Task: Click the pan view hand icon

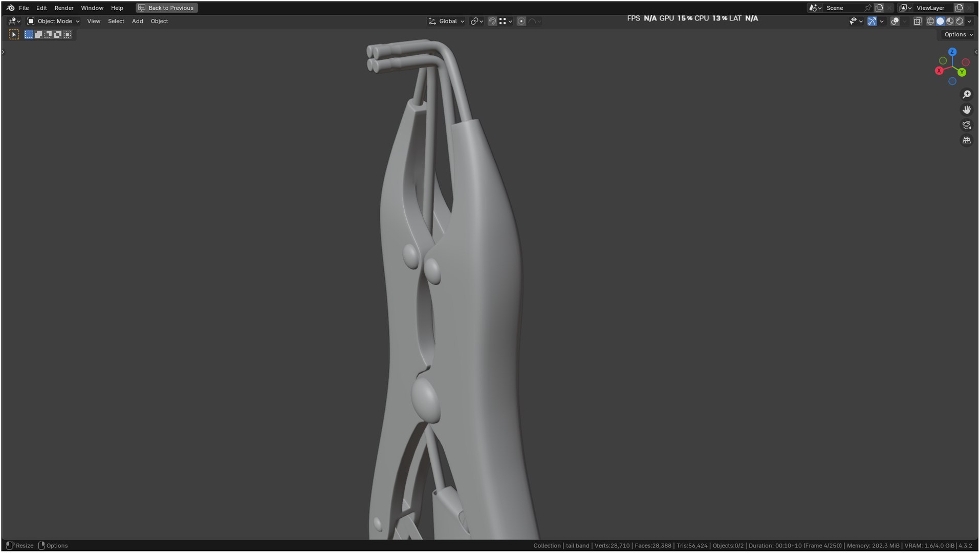Action: coord(967,110)
